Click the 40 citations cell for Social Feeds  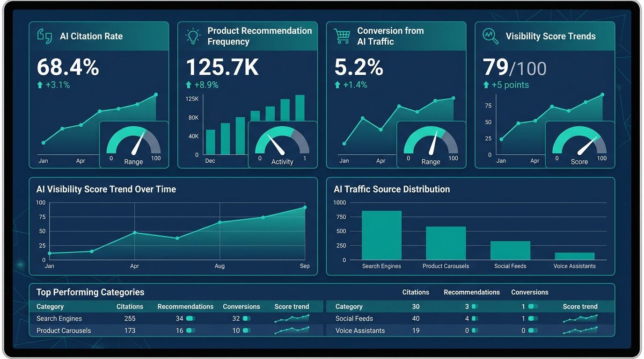416,318
